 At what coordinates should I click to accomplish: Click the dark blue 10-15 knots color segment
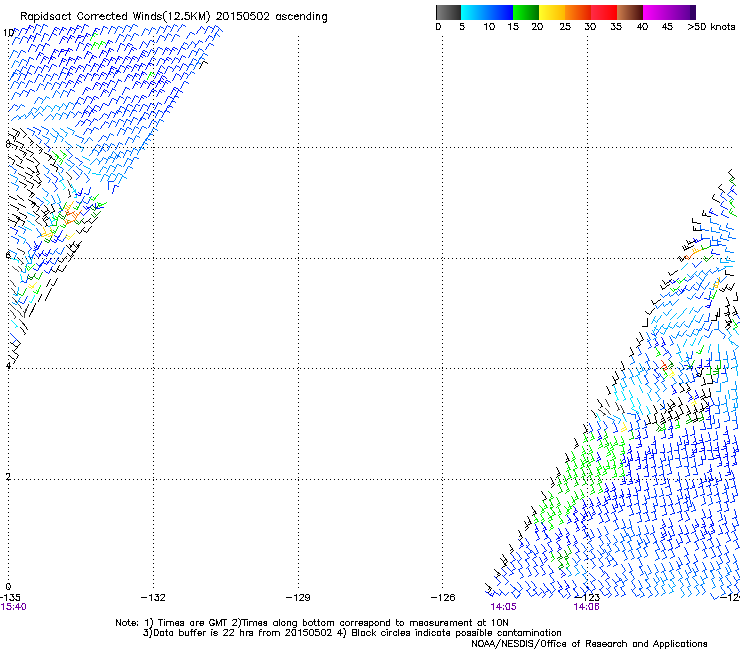coord(500,12)
